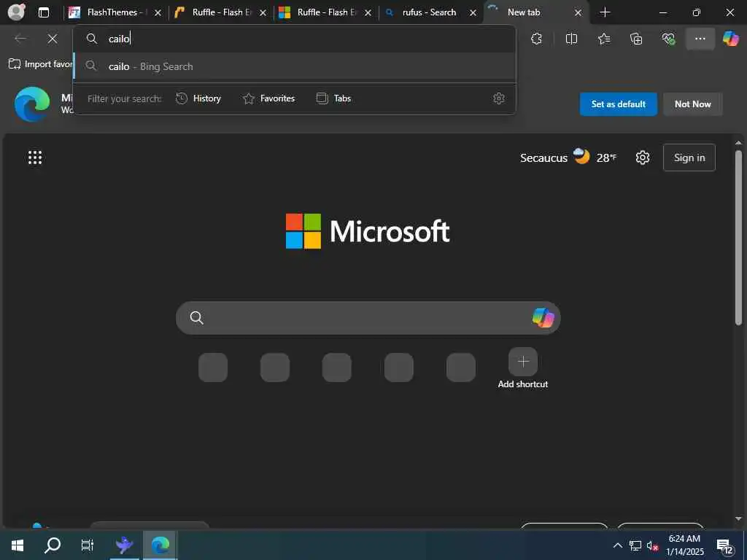The image size is (747, 560).
Task: Focus the page search box
Action: pyautogui.click(x=368, y=318)
